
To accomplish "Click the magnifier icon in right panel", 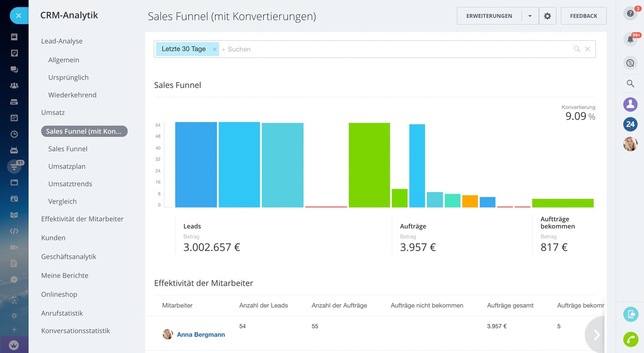I will pos(630,84).
